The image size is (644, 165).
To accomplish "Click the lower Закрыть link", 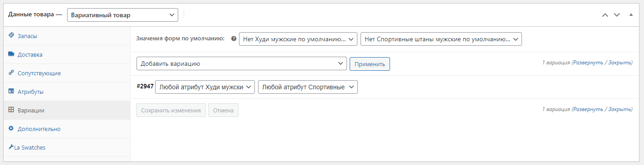I will point(619,109).
